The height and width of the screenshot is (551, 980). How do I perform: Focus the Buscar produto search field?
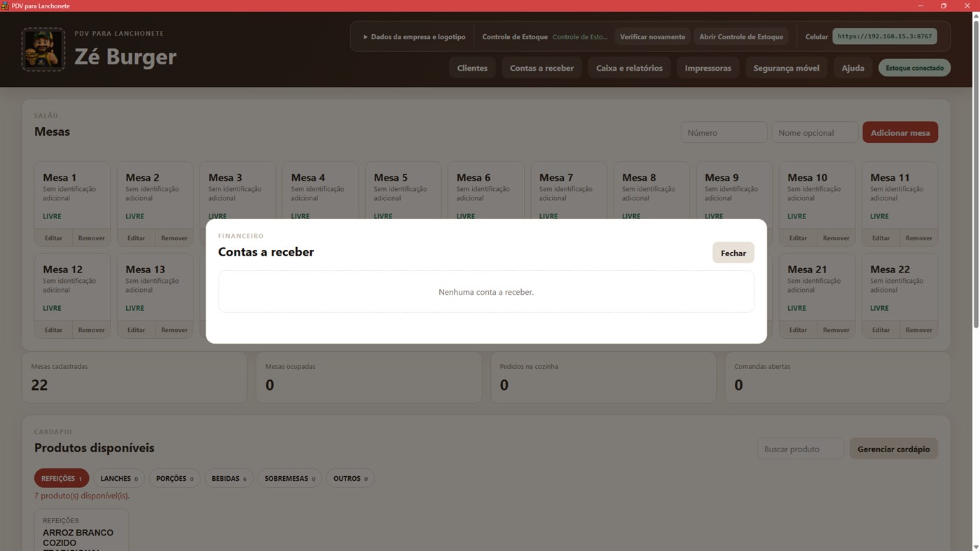[x=801, y=449]
